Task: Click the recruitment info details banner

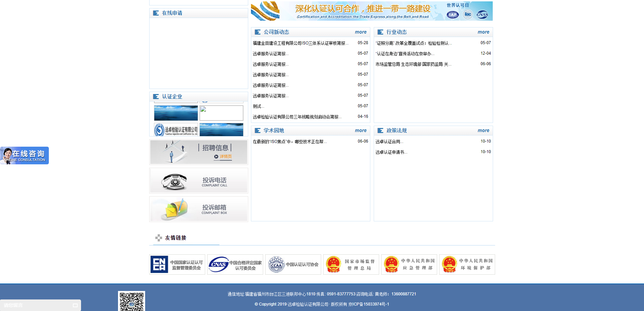Action: 198,152
